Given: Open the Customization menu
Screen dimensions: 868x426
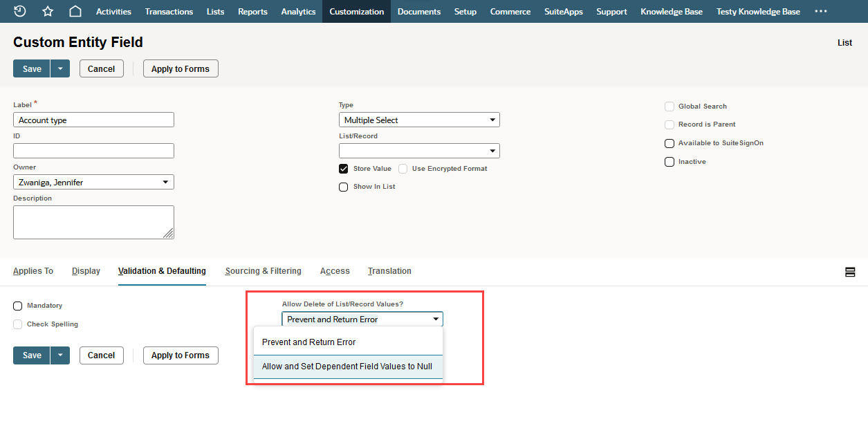Looking at the screenshot, I should click(356, 11).
